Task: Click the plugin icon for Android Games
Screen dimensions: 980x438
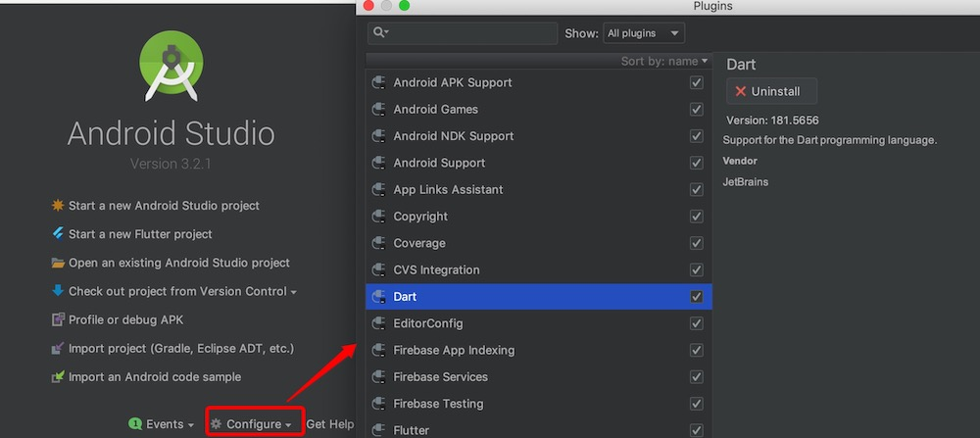Action: pyautogui.click(x=378, y=110)
